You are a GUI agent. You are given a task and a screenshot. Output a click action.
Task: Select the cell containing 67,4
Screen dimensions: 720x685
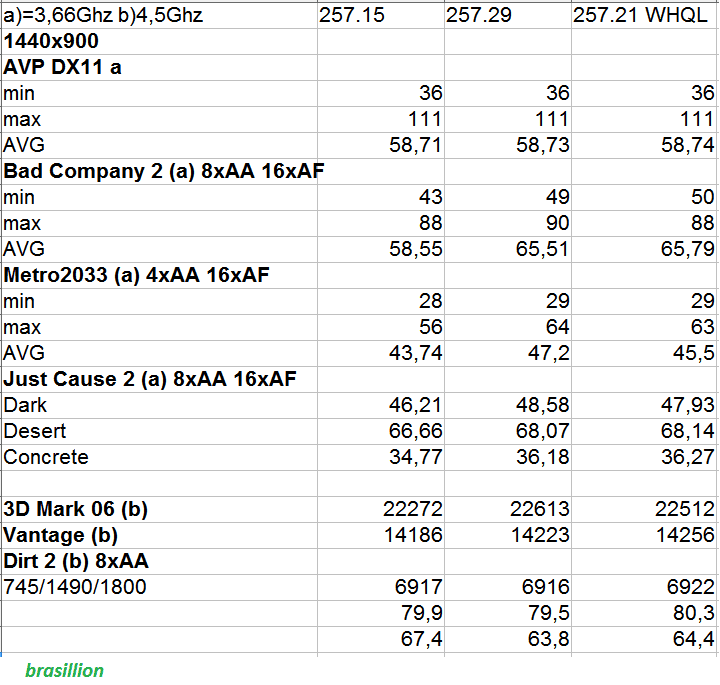[x=381, y=640]
